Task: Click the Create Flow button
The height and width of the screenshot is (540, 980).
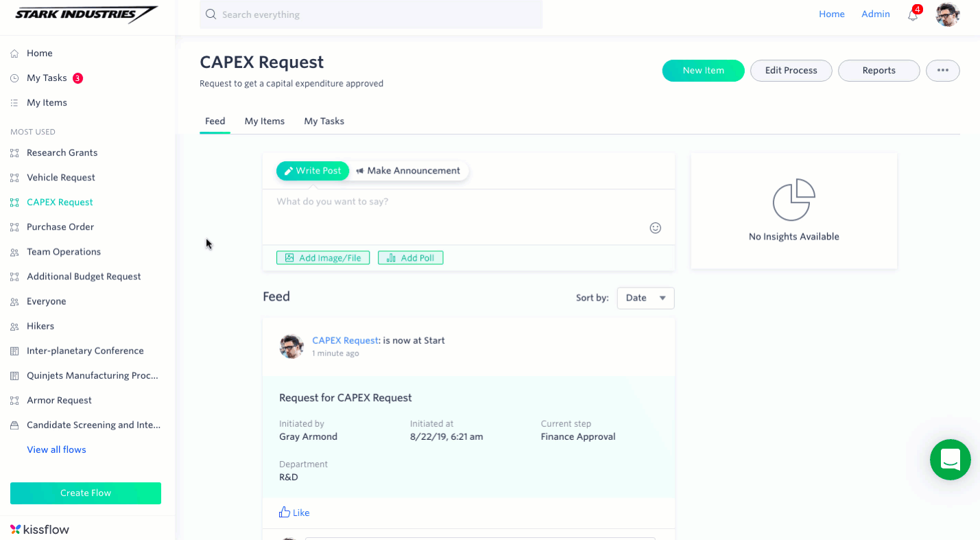Action: click(86, 493)
